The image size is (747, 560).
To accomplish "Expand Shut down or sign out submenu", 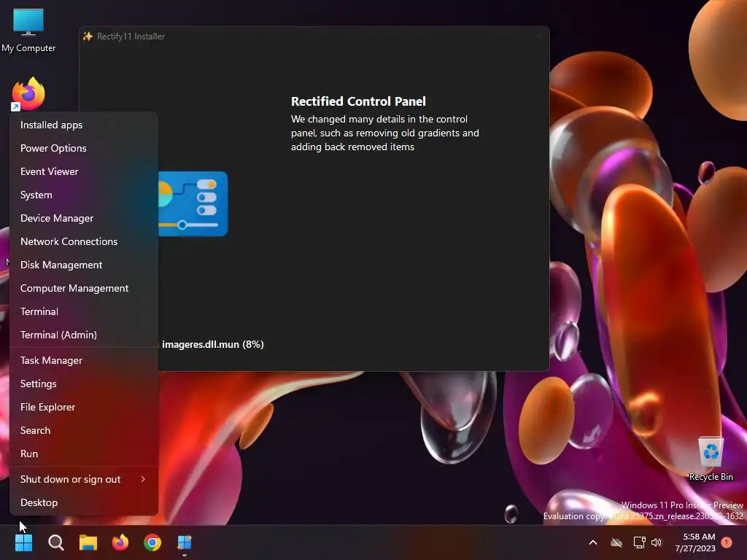I will 84,480.
